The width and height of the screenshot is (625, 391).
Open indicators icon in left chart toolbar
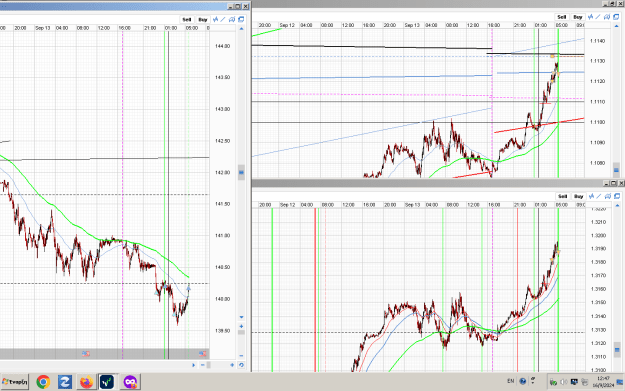point(216,19)
